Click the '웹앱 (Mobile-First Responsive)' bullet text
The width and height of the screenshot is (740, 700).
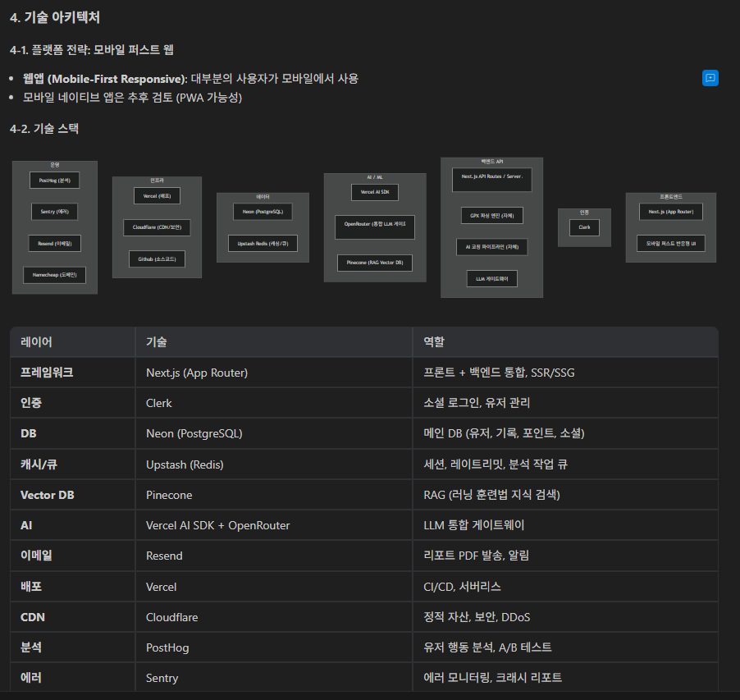105,78
